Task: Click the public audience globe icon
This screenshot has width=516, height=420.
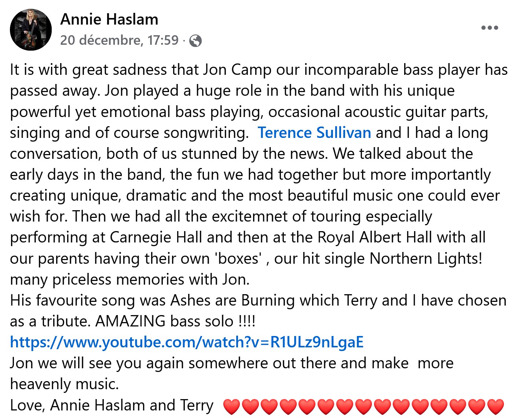Action: point(195,41)
